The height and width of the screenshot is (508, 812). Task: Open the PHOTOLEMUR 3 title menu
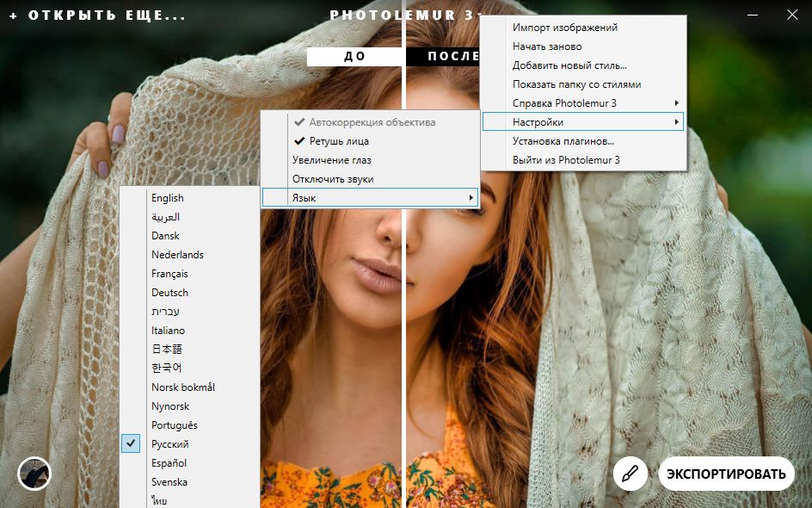(406, 15)
